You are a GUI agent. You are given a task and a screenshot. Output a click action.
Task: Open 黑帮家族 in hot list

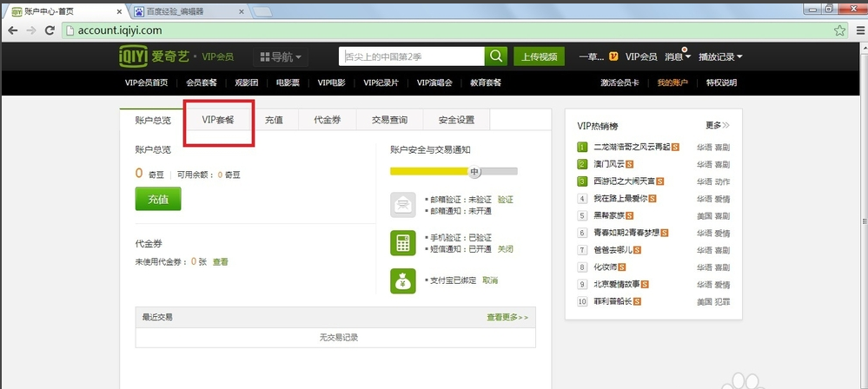[609, 216]
